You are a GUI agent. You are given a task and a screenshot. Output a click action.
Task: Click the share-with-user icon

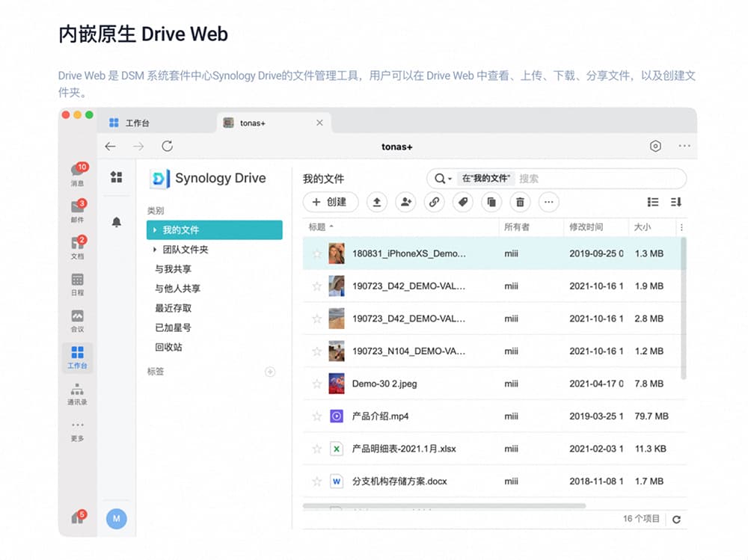pos(405,203)
